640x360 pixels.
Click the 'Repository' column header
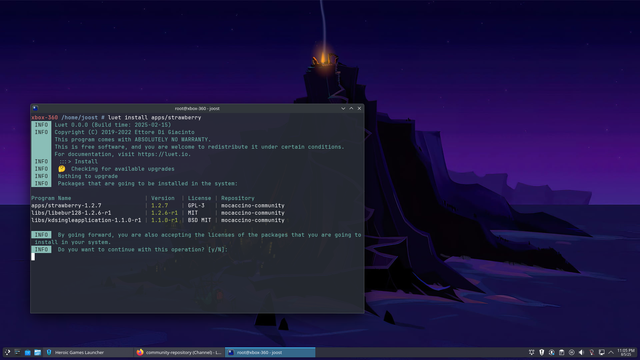click(x=238, y=198)
